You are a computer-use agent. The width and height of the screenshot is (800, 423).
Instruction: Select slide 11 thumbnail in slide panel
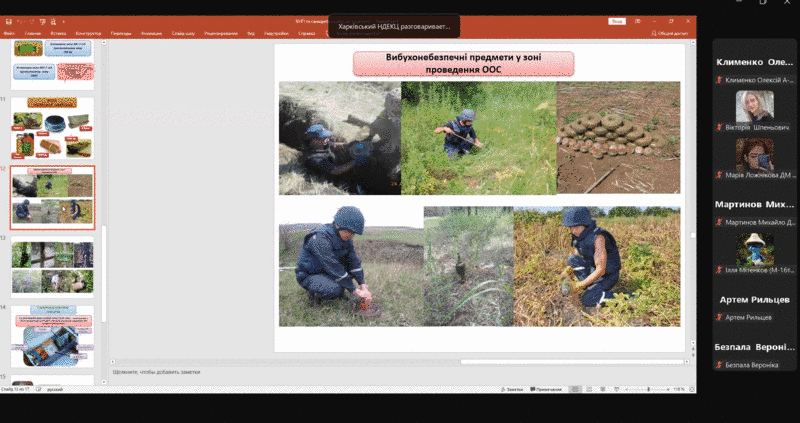click(52, 128)
